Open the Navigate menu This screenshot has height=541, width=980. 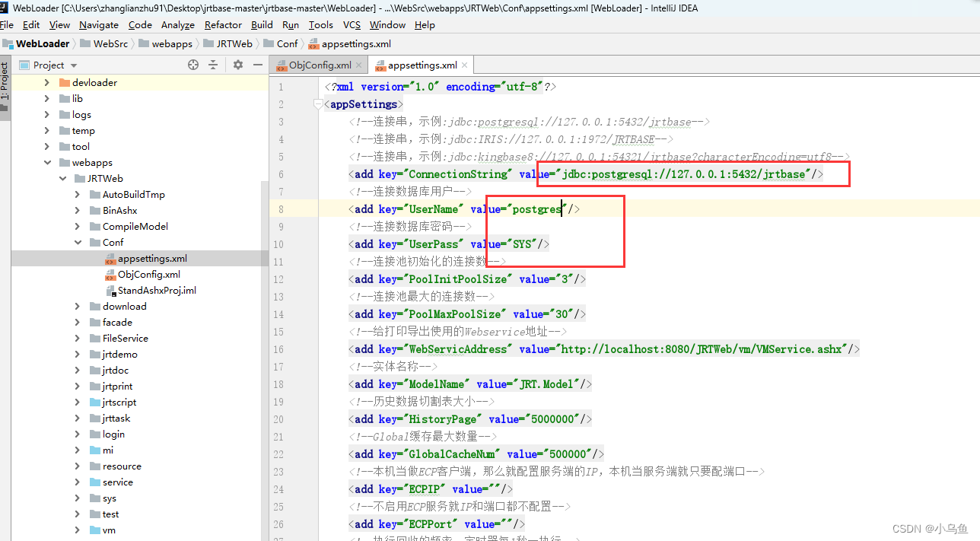99,25
